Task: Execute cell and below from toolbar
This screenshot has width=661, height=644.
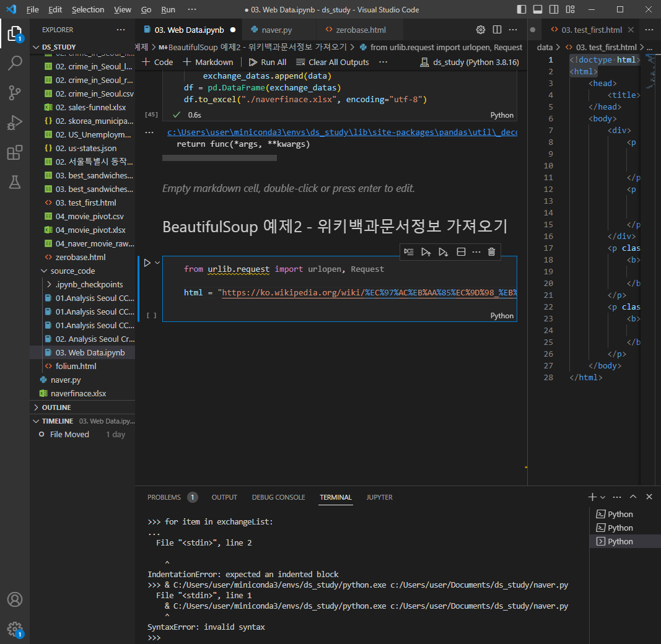Action: 444,252
